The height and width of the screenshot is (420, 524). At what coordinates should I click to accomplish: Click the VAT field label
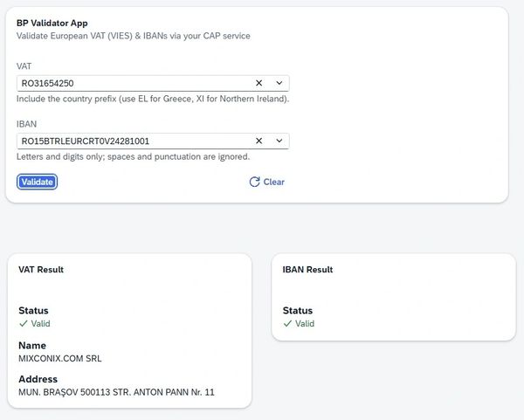pos(25,66)
